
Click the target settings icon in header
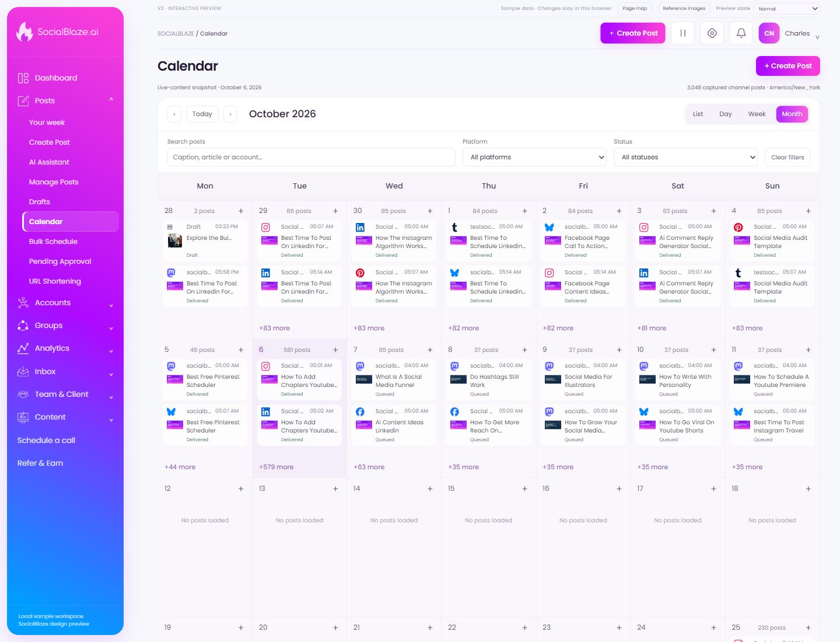(712, 33)
